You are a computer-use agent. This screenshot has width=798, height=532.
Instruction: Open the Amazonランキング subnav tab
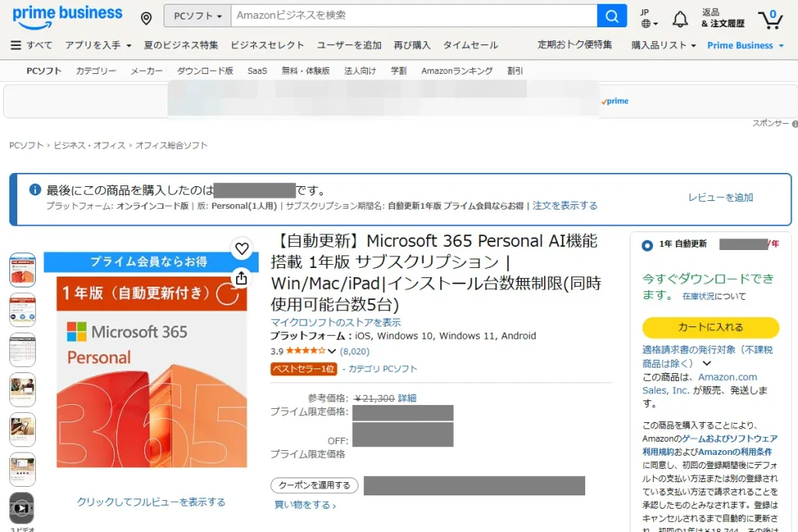[457, 71]
